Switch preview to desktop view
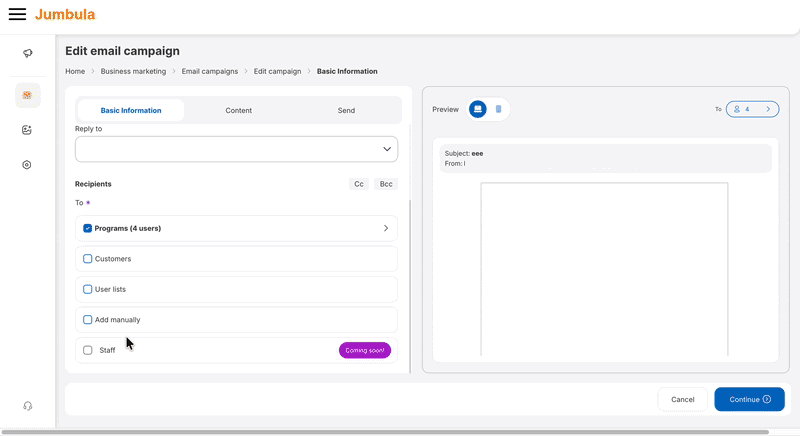 478,109
